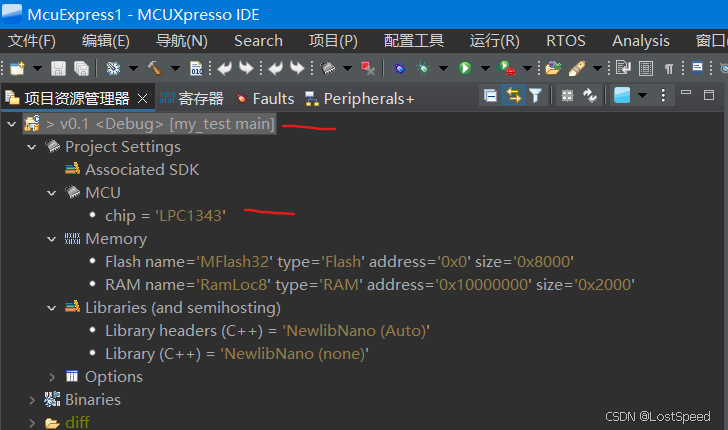Collapse Libraries (and semihosting) node
This screenshot has width=728, height=430.
click(x=52, y=308)
